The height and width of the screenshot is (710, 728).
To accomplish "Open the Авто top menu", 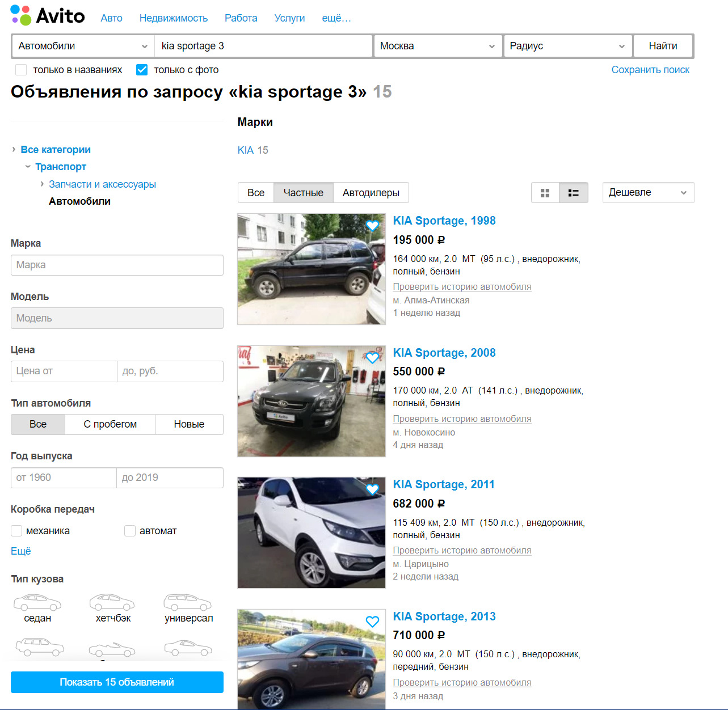I will 111,18.
